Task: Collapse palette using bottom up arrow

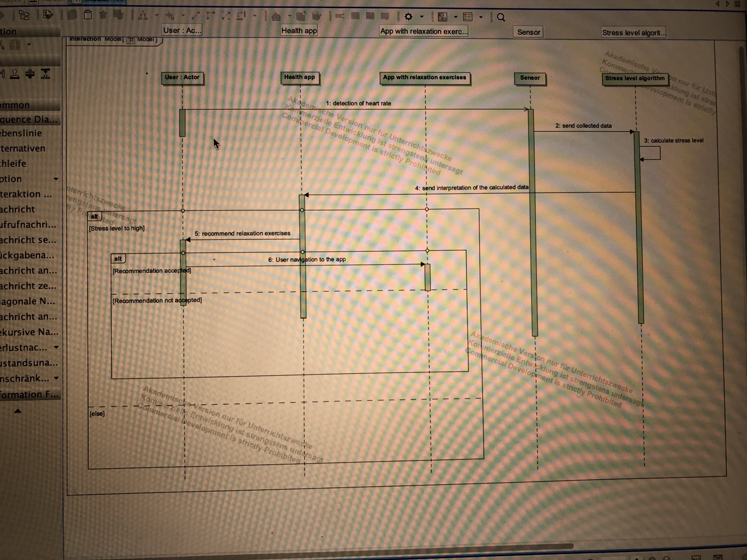Action: [x=18, y=411]
